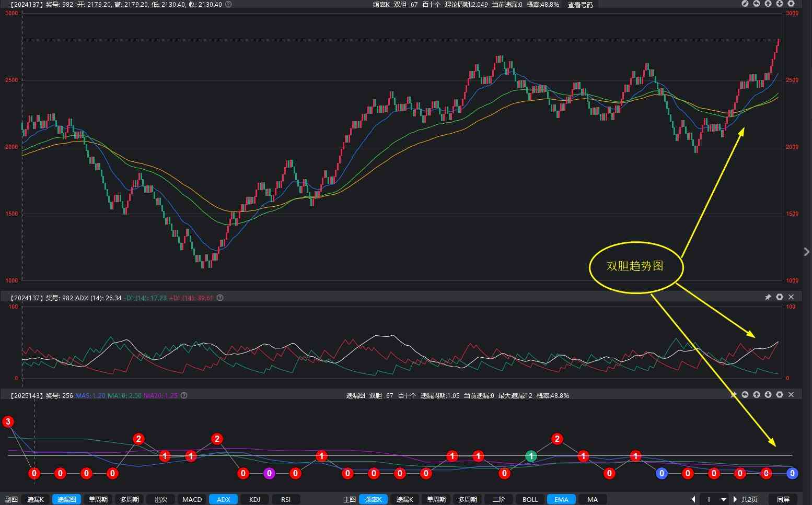Click 理论周期:2.049 text in top bar
Screen dimensions: 812x505
click(x=467, y=4)
